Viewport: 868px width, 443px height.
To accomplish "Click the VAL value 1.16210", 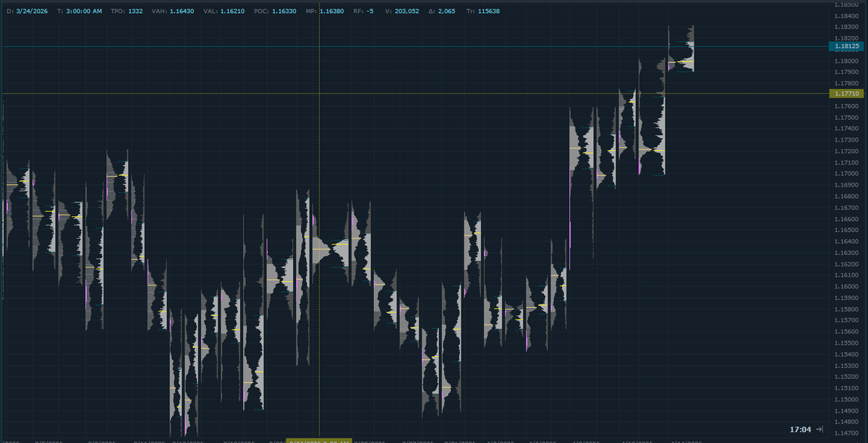I will click(x=231, y=11).
